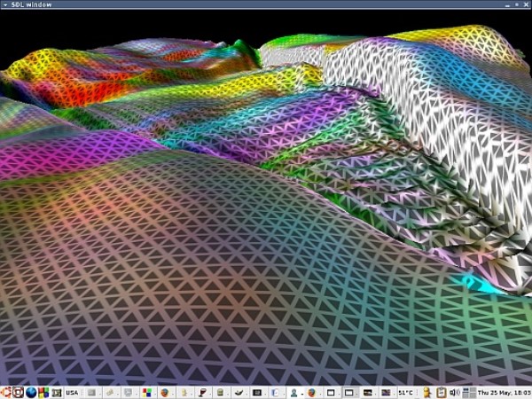532x399 pixels.
Task: Maximize the SDL window
Action: point(516,4)
